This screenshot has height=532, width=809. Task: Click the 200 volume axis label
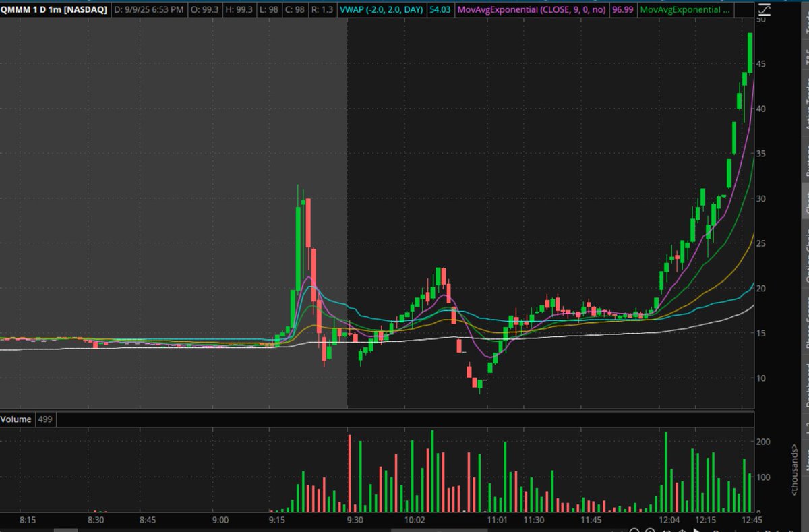(x=763, y=442)
